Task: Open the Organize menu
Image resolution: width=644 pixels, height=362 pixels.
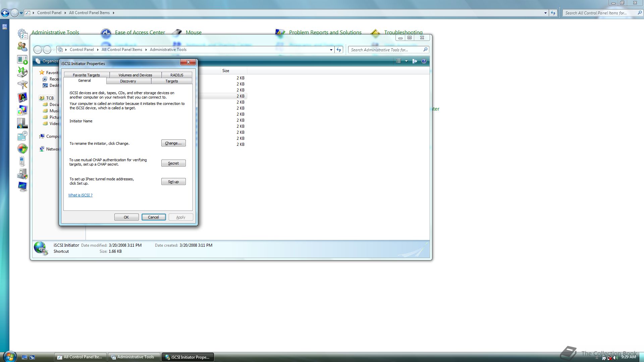Action: pyautogui.click(x=47, y=61)
